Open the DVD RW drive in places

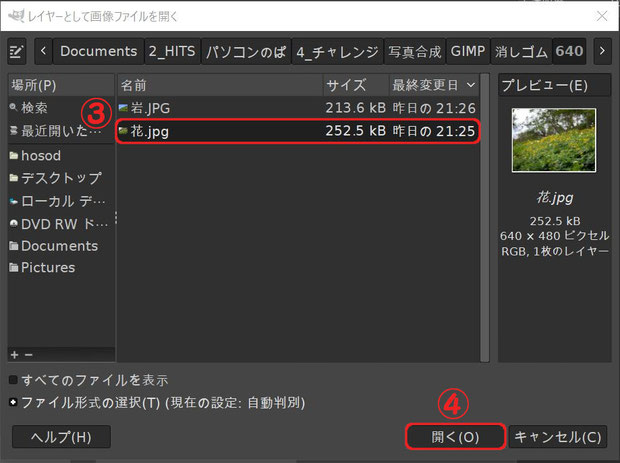pyautogui.click(x=61, y=224)
